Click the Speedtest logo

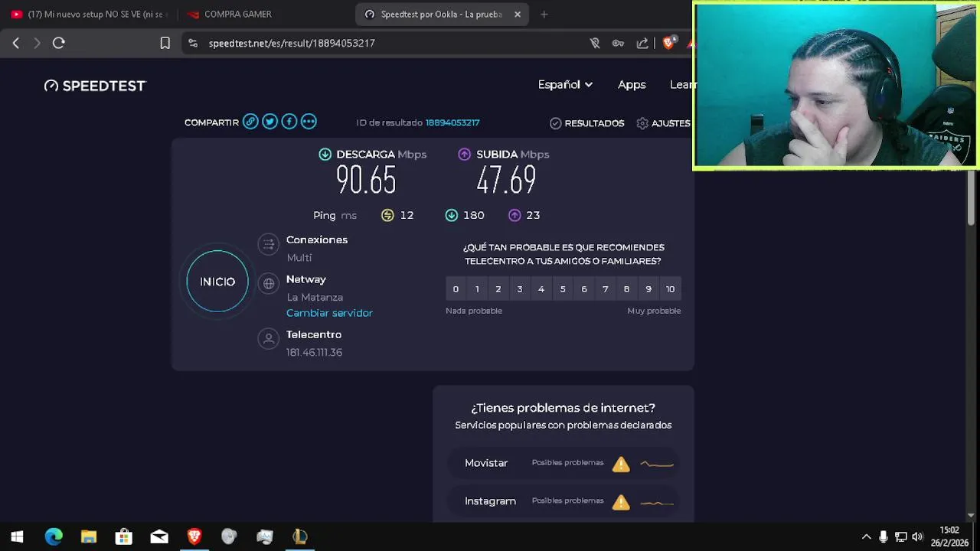95,86
